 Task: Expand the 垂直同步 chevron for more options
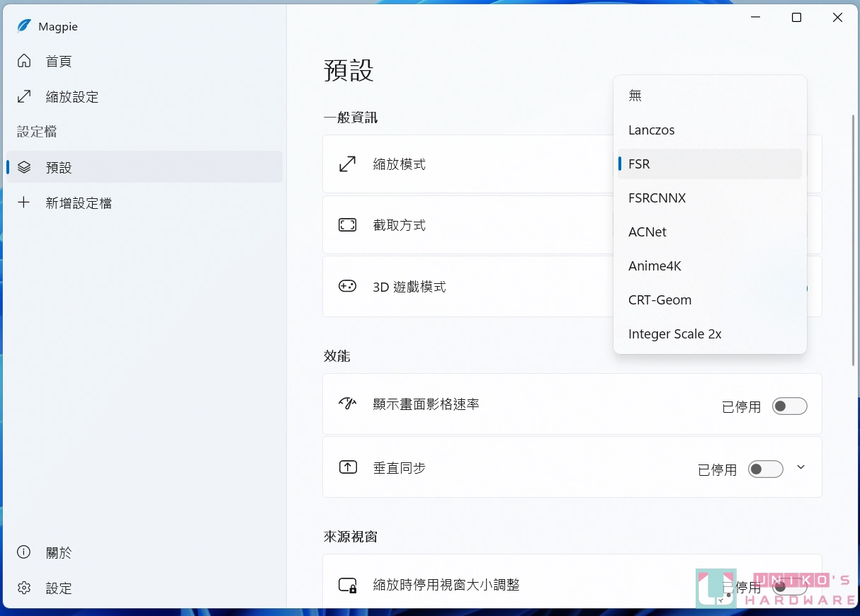801,467
